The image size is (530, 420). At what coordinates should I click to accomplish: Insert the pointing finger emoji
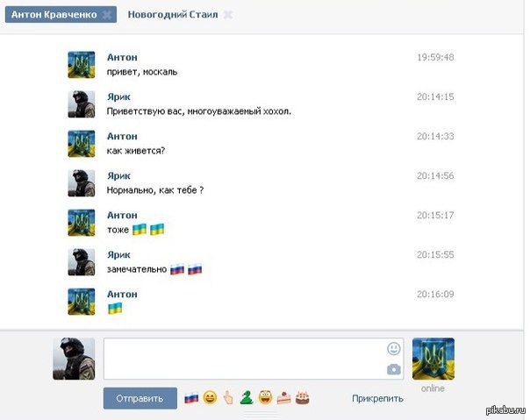click(228, 398)
